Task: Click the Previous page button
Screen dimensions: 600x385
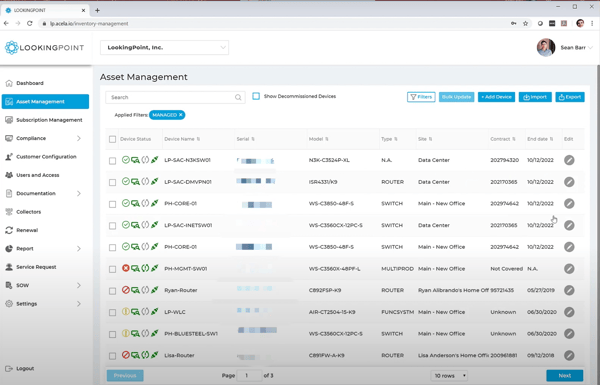Action: click(x=125, y=375)
